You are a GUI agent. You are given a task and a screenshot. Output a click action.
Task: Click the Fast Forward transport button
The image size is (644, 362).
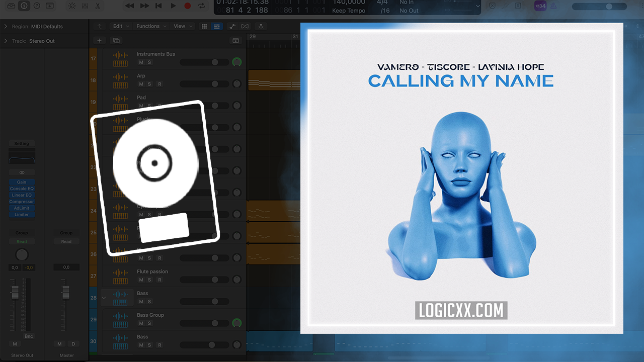[144, 6]
